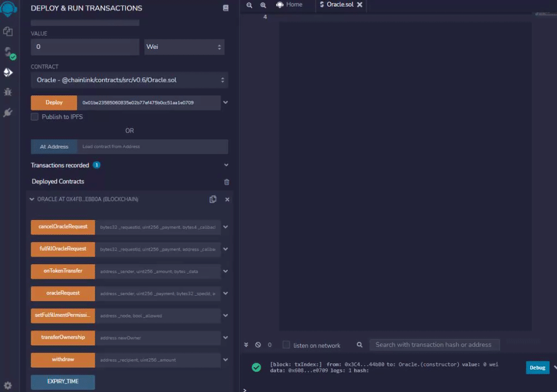Click the Deploy constructor address field

pos(149,102)
